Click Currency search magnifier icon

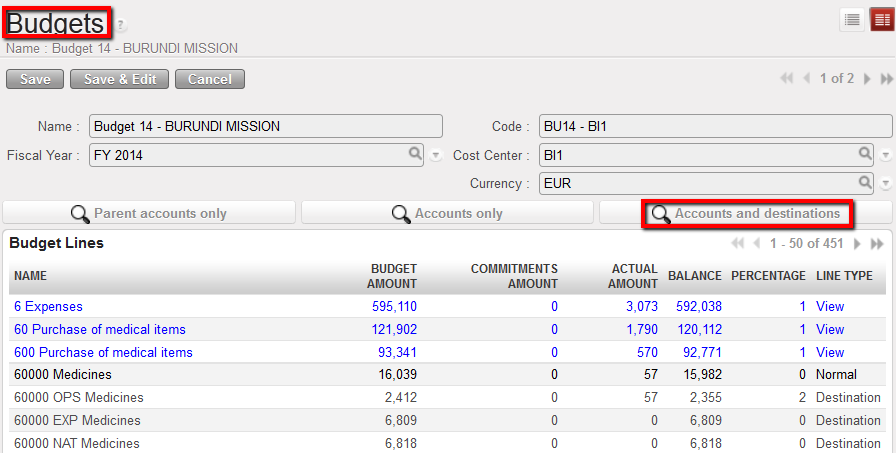coord(866,182)
